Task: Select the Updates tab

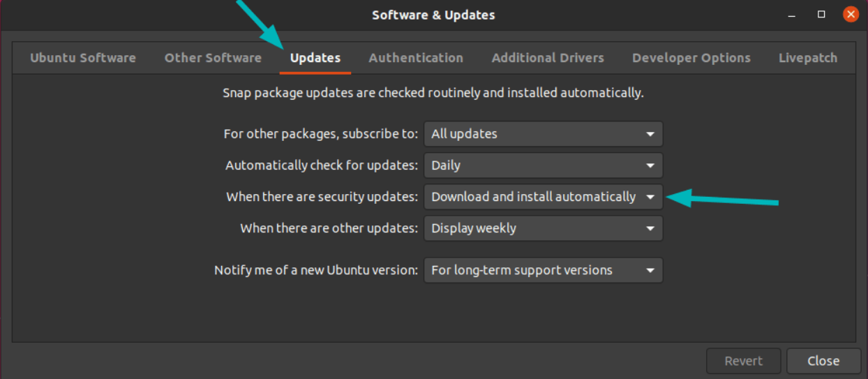Action: point(315,58)
